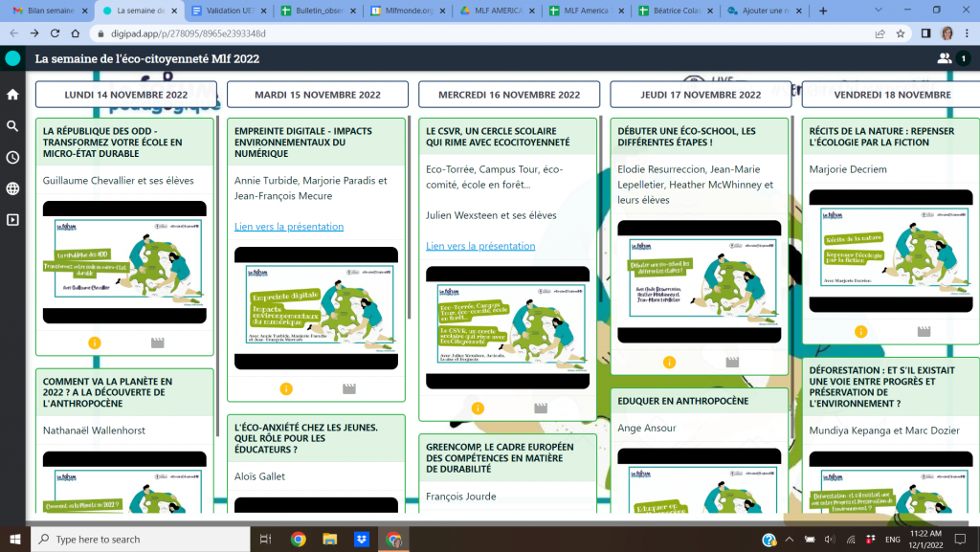Open Le CSVR Eco-Torrée presentation thumbnail
980x552 pixels.
pos(507,328)
